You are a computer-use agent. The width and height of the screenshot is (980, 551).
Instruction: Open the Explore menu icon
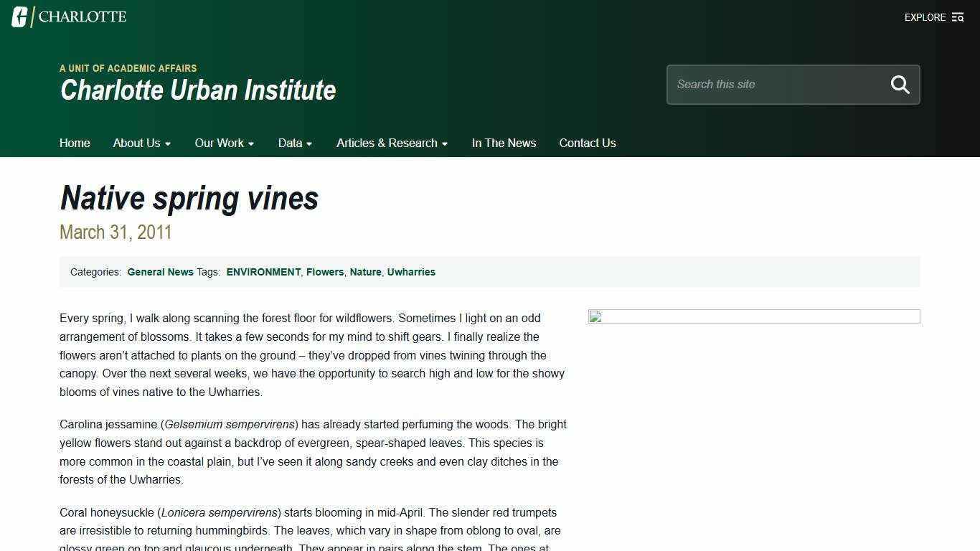958,17
